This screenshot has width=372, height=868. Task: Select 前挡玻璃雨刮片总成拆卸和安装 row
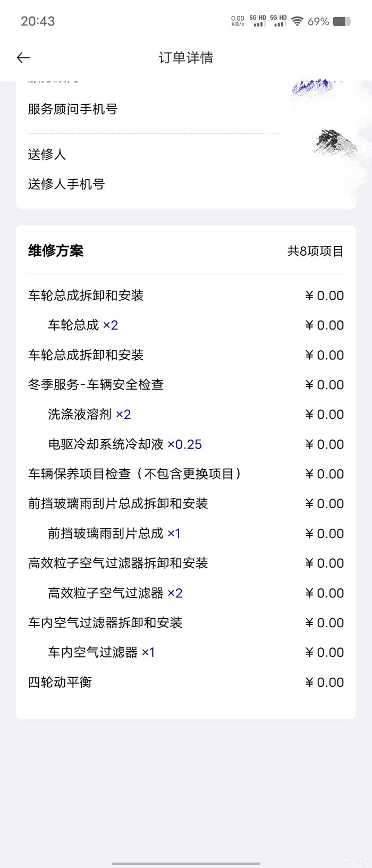click(118, 504)
